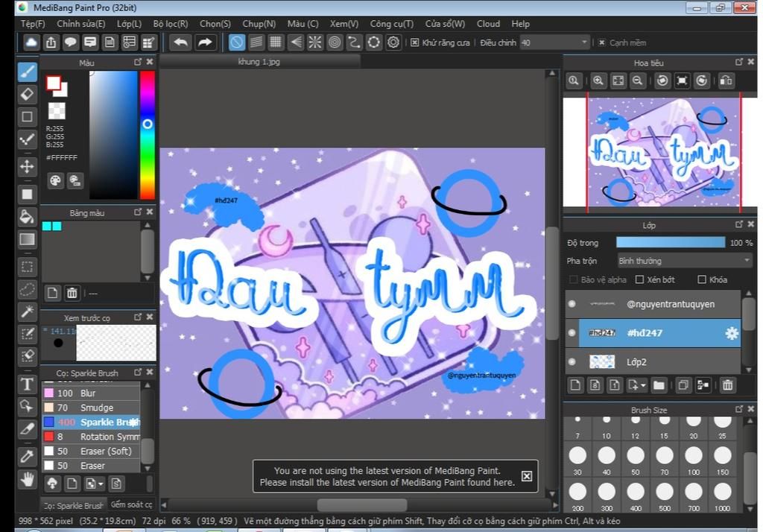The image size is (763, 532).
Task: Toggle the Cạnh mềm checkbox
Action: (x=602, y=42)
